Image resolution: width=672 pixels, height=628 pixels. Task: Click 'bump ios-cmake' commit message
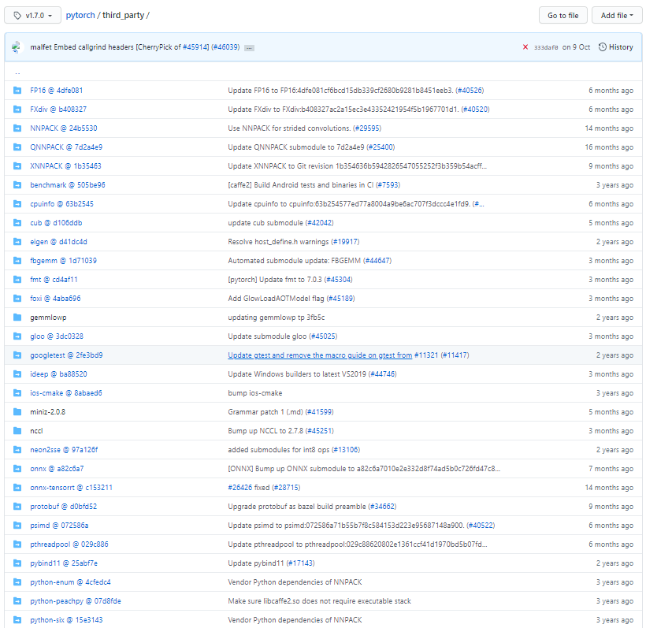coord(255,392)
